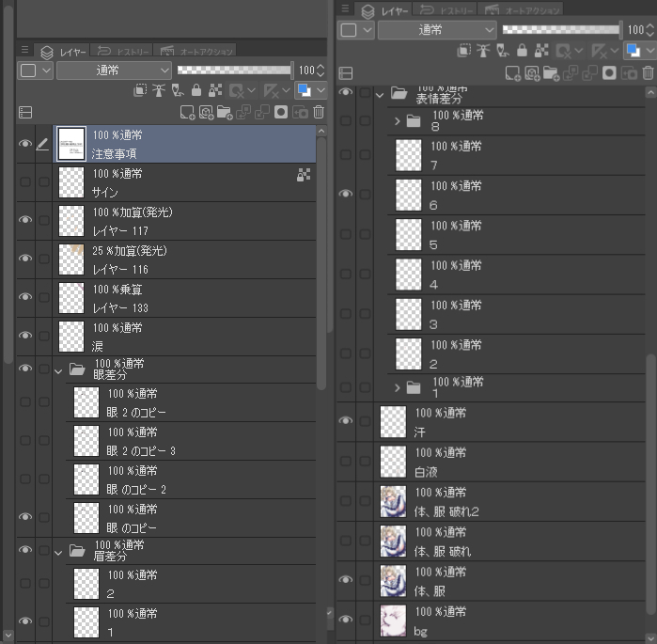Hide the レイヤー 117 layer
This screenshot has height=644, width=657.
click(25, 220)
